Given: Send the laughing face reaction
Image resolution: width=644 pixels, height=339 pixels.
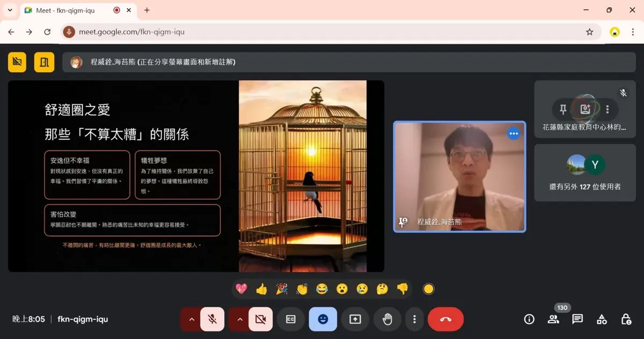Looking at the screenshot, I should click(322, 289).
